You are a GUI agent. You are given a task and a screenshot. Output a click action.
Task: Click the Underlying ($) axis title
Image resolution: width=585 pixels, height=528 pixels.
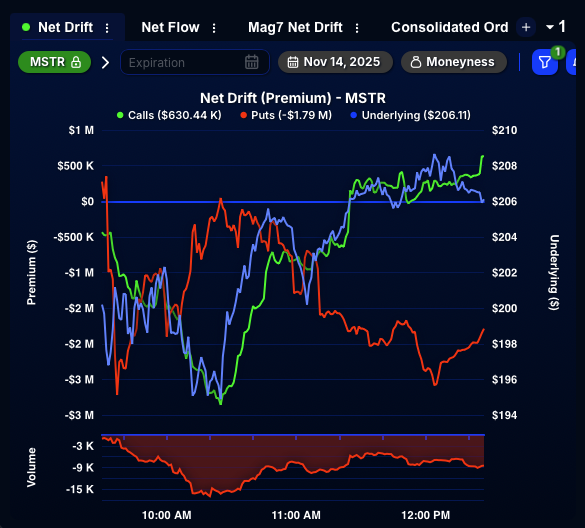(x=554, y=272)
